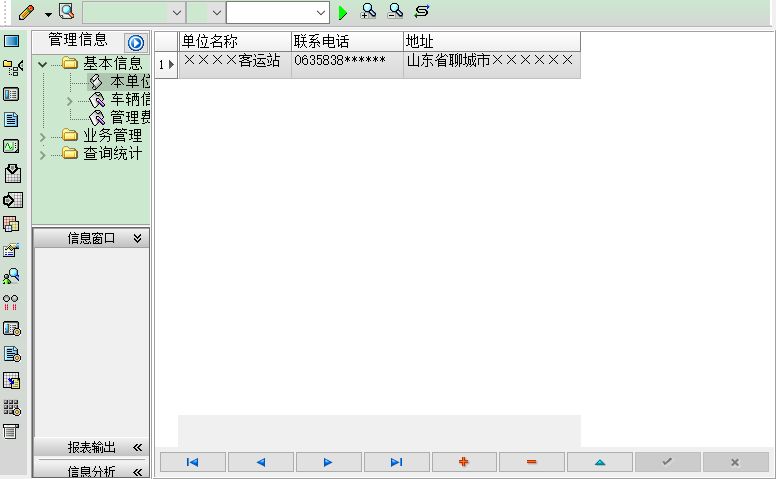Screen dimensions: 776x479
Task: Expand the 查询统计 folder
Action: coord(43,155)
